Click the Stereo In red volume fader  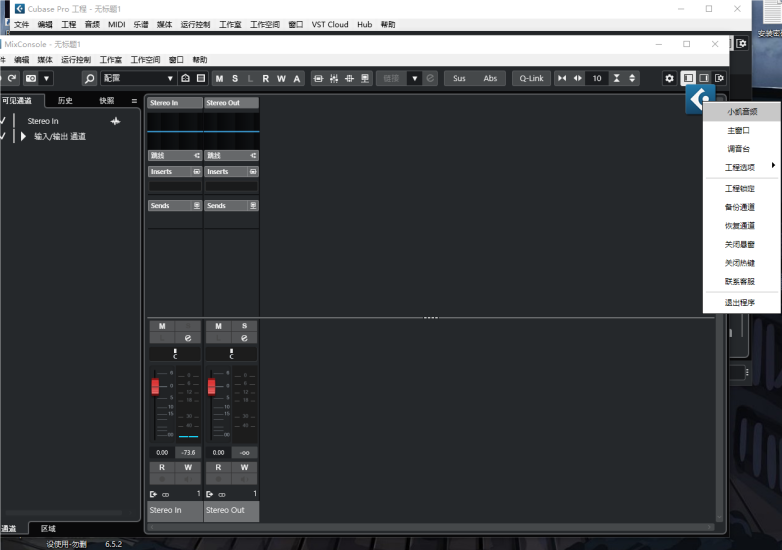tap(155, 386)
